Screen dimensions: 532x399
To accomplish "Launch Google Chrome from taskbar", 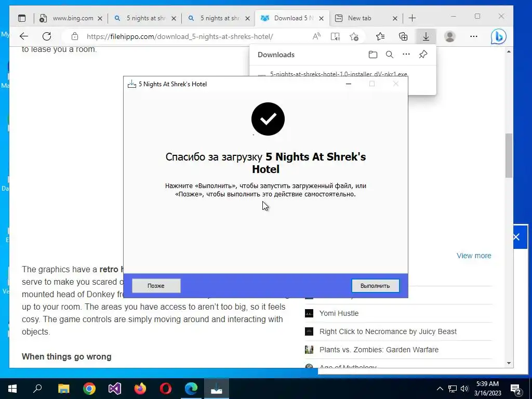I will 89,389.
